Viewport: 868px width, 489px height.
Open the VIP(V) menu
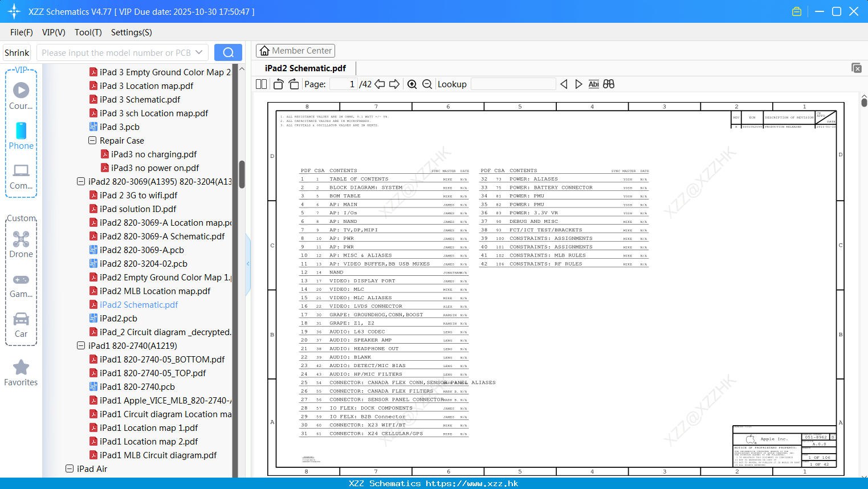[54, 32]
